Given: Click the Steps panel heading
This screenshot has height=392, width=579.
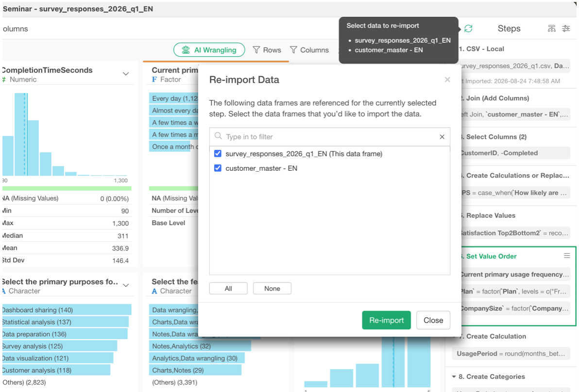Looking at the screenshot, I should (x=509, y=29).
